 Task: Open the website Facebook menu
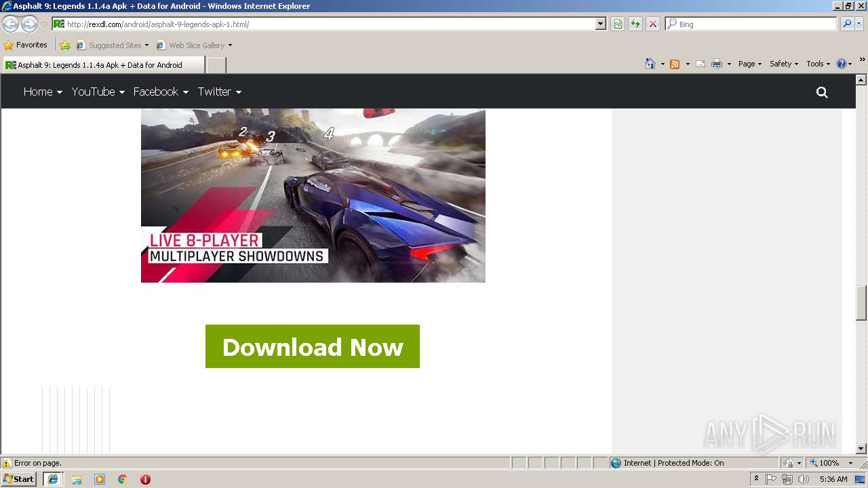[x=161, y=91]
